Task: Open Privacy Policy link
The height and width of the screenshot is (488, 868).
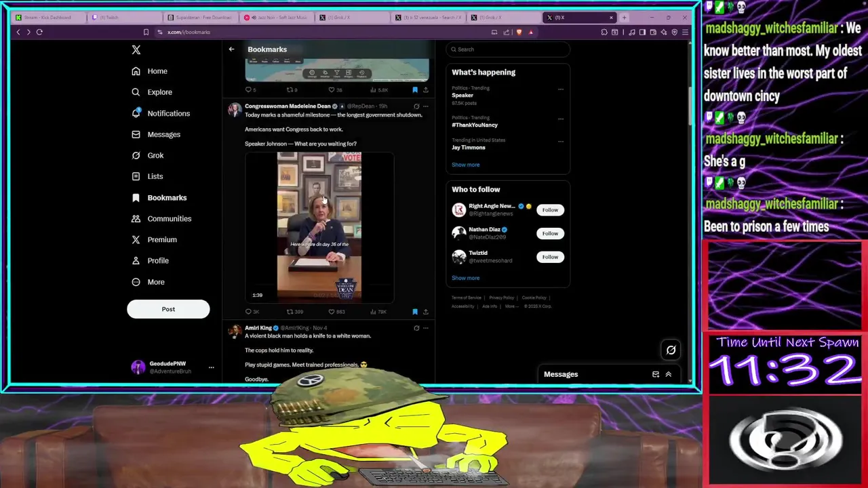Action: pyautogui.click(x=502, y=298)
